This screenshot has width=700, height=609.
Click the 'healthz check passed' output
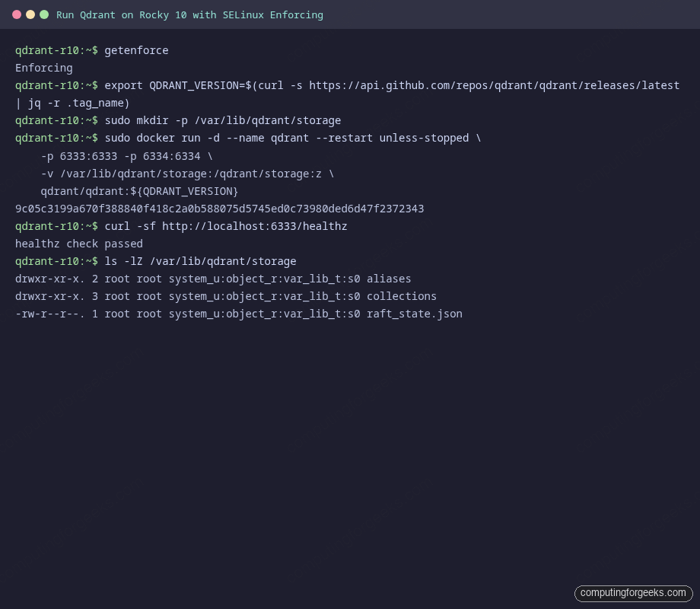[79, 244]
